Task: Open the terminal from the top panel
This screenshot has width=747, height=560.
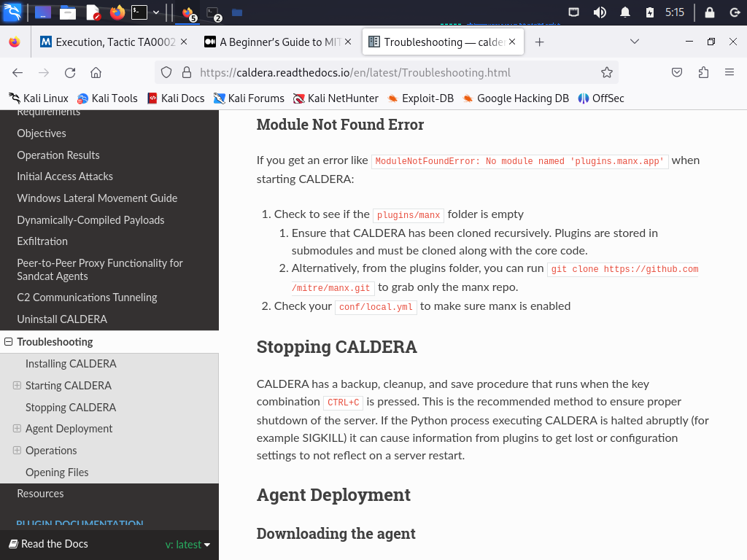Action: [x=139, y=11]
